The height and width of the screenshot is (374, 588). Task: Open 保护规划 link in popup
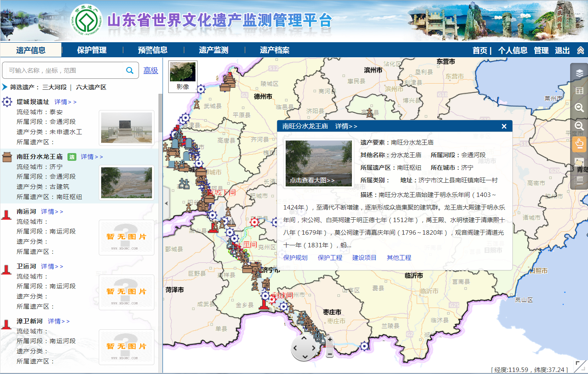pyautogui.click(x=295, y=258)
